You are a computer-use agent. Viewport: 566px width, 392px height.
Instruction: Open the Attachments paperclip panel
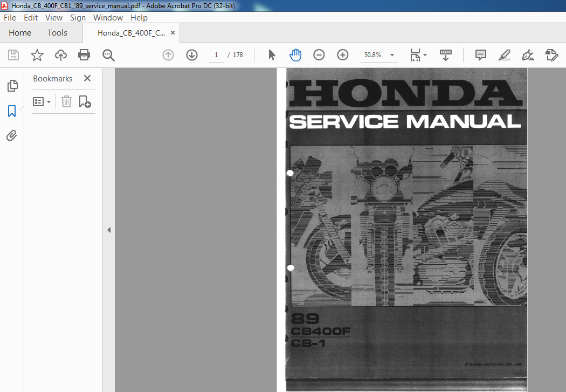[x=11, y=136]
